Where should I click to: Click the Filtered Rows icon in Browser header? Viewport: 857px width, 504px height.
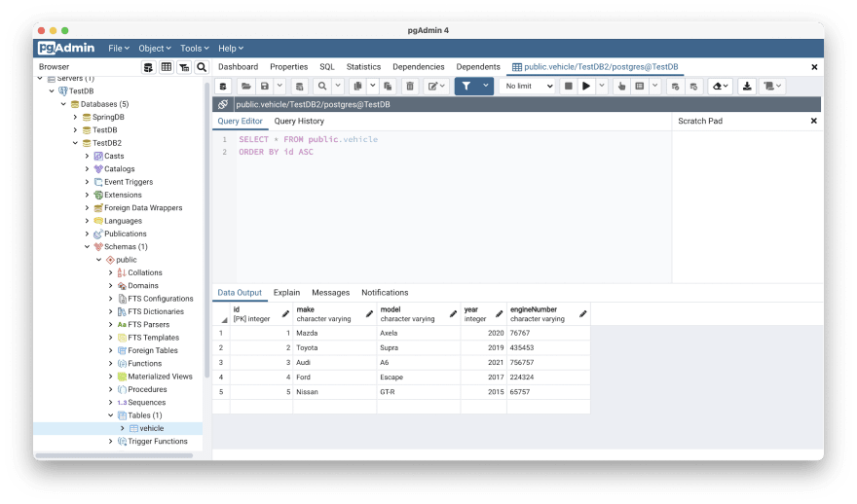click(x=184, y=67)
